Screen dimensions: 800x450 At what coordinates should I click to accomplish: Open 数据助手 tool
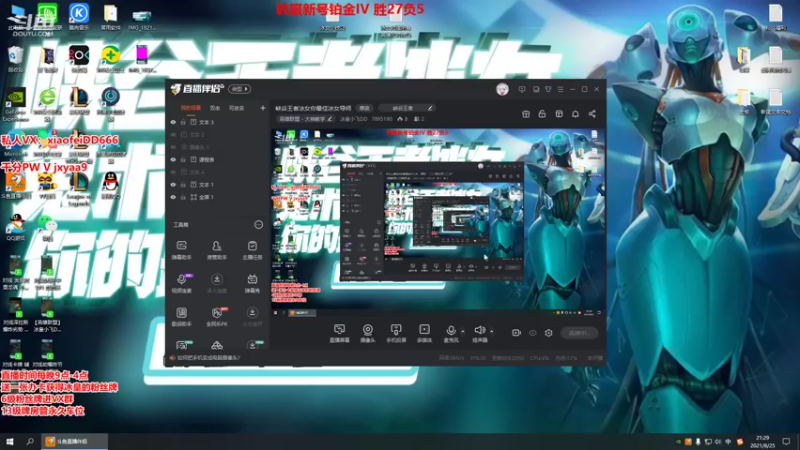coord(182,316)
